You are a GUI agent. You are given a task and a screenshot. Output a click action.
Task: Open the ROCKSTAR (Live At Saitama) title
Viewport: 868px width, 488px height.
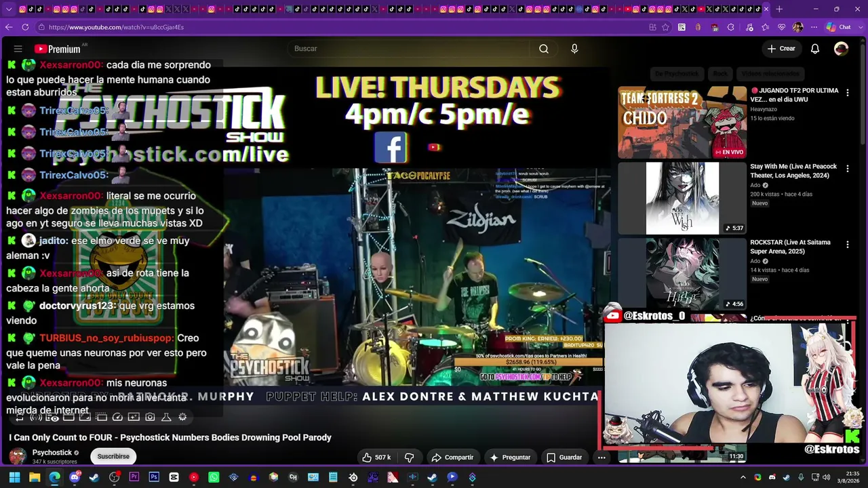pos(789,247)
